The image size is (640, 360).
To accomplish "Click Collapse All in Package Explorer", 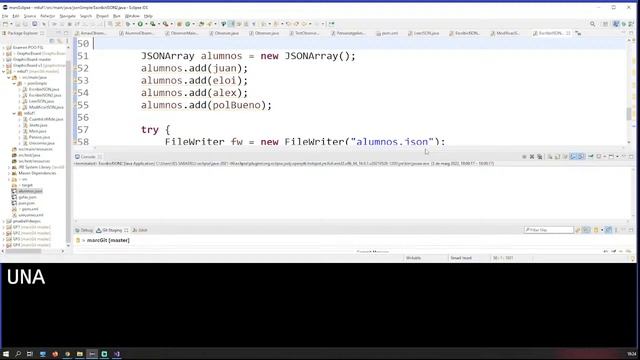I will coord(52,41).
